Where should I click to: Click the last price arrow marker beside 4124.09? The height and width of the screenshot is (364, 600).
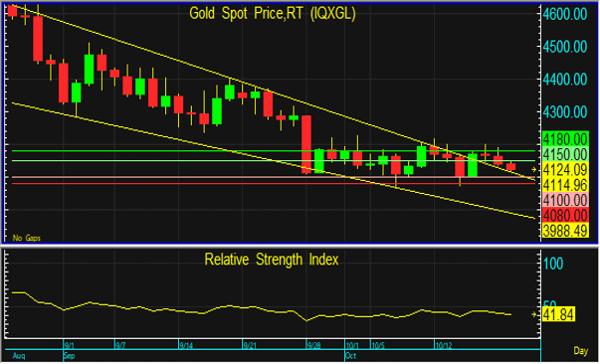coord(534,169)
